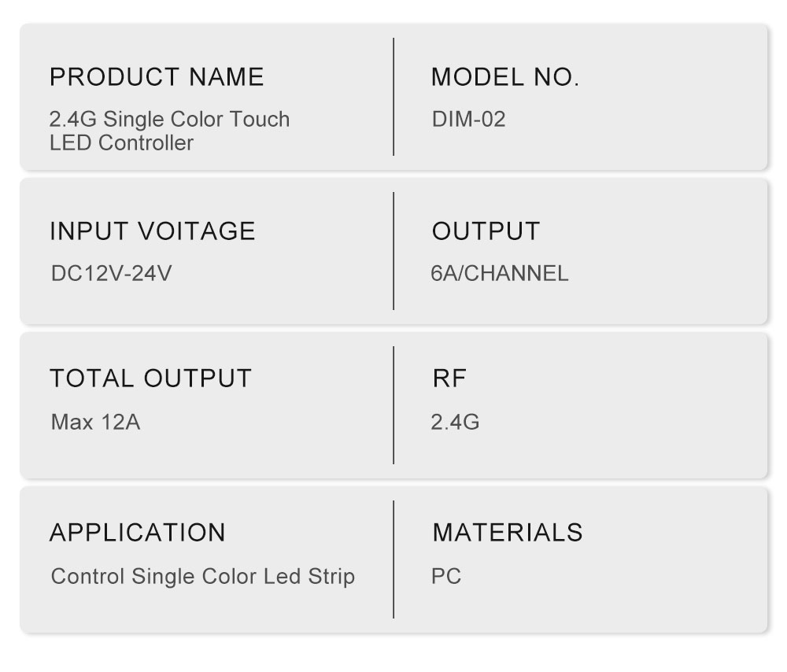Click the OUTPUT heading
Screen dimensions: 787x672
486,231
